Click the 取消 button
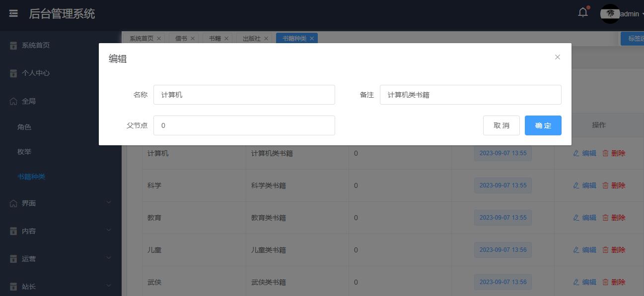Screen dimensions: 644x296 pos(501,125)
